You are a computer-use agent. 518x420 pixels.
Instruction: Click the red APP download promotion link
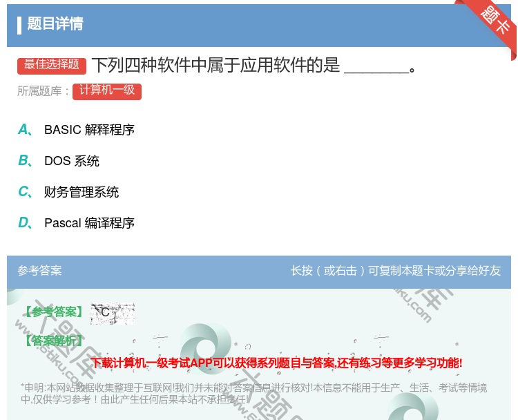click(x=276, y=363)
